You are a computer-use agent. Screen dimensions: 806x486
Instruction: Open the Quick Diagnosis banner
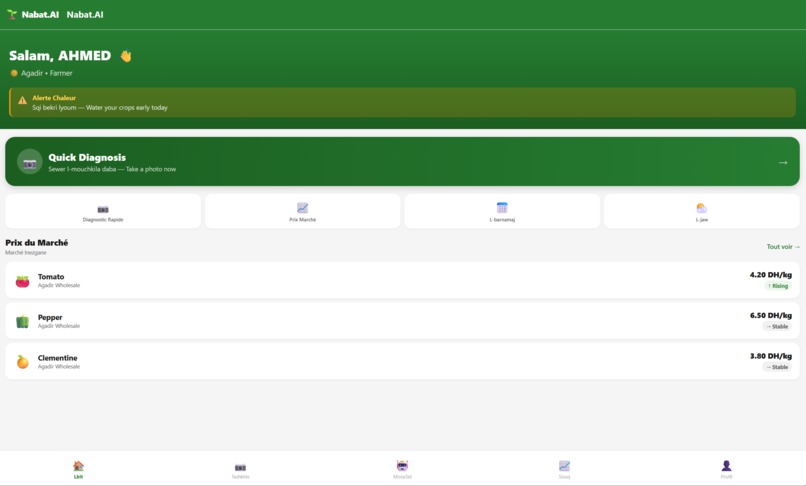(402, 161)
